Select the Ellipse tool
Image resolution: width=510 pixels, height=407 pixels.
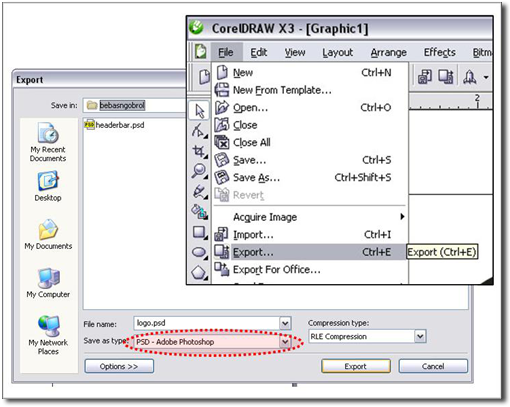(x=199, y=252)
